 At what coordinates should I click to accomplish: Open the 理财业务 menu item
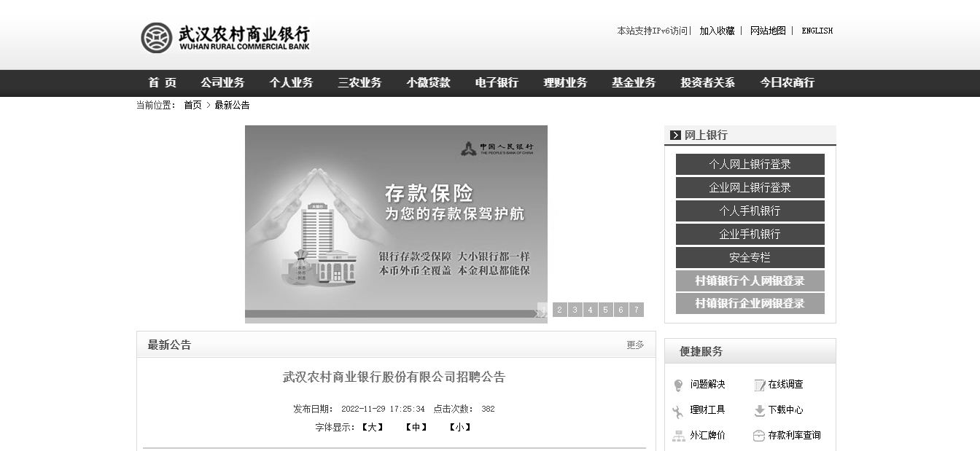click(x=565, y=83)
